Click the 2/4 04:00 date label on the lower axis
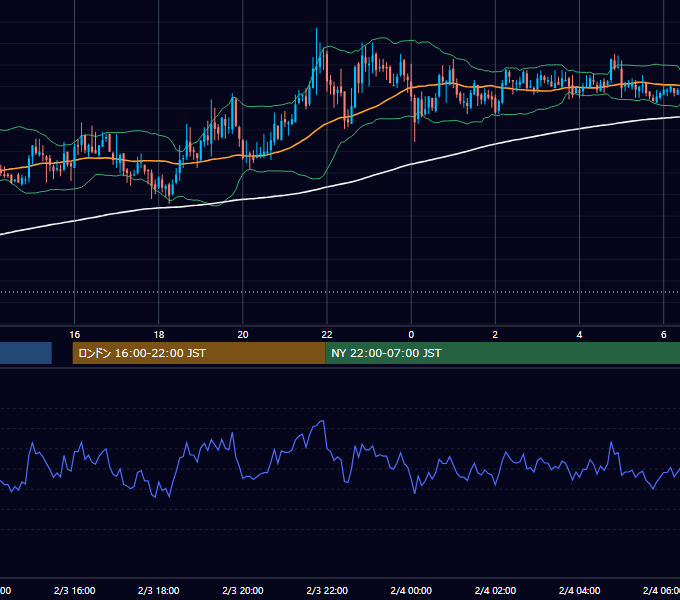Viewport: 680px width, 600px height. point(579,590)
